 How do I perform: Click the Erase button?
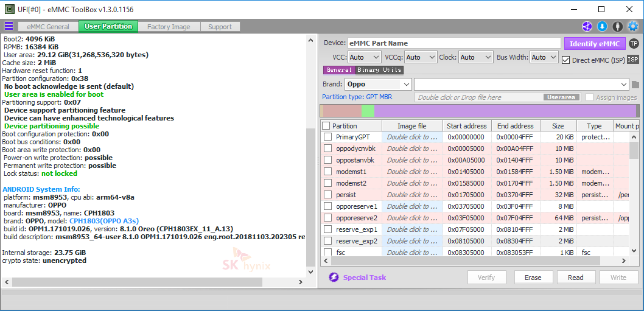[533, 278]
